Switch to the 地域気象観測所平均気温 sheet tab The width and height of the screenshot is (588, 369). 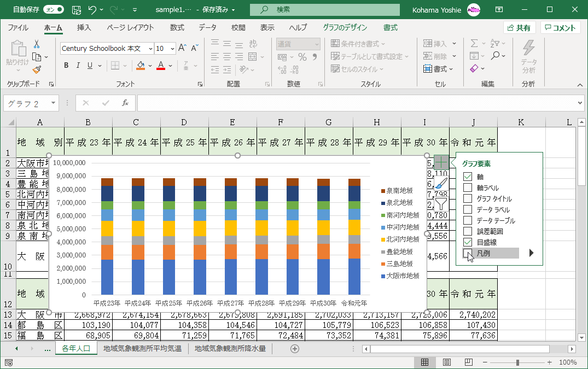(x=142, y=348)
